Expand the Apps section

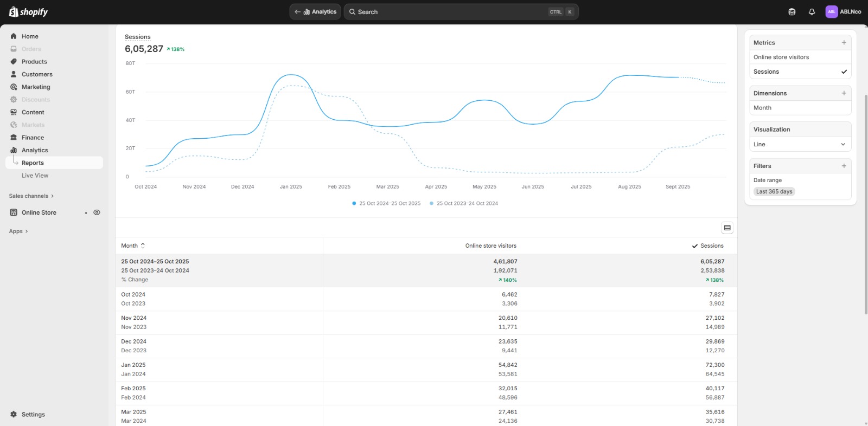point(18,231)
